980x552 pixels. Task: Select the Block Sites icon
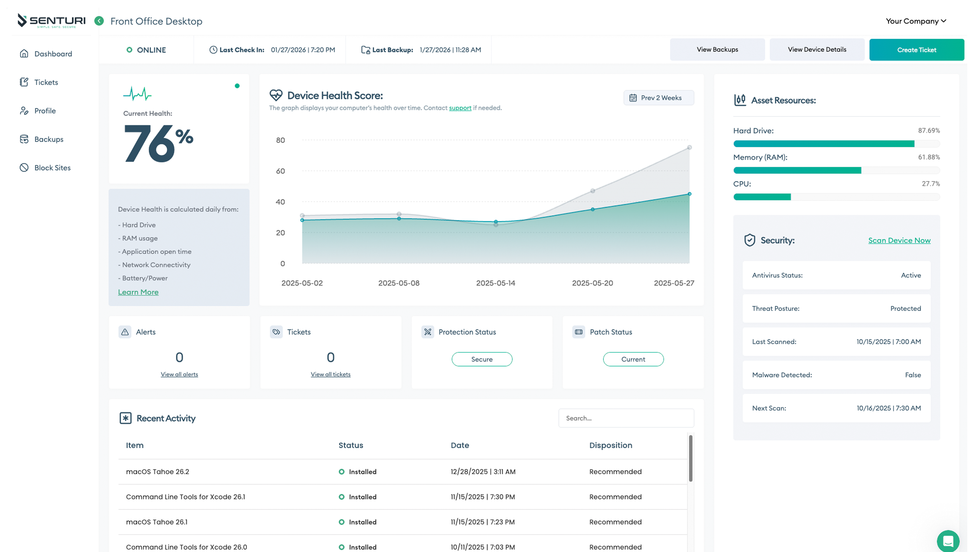(x=24, y=167)
